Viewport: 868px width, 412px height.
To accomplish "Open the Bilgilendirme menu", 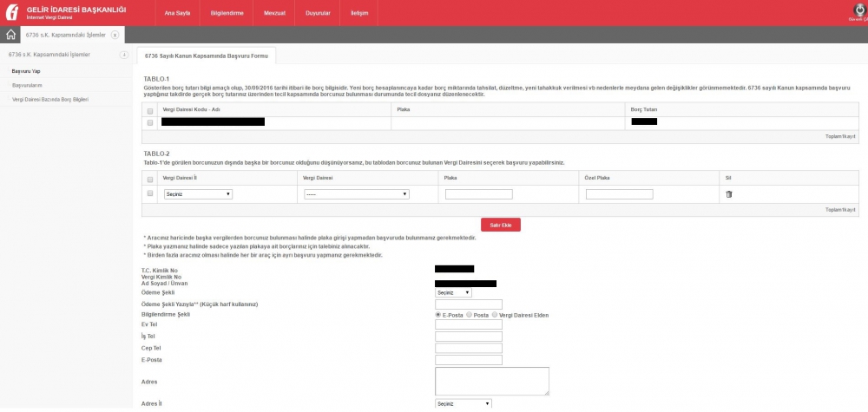I will [x=227, y=13].
